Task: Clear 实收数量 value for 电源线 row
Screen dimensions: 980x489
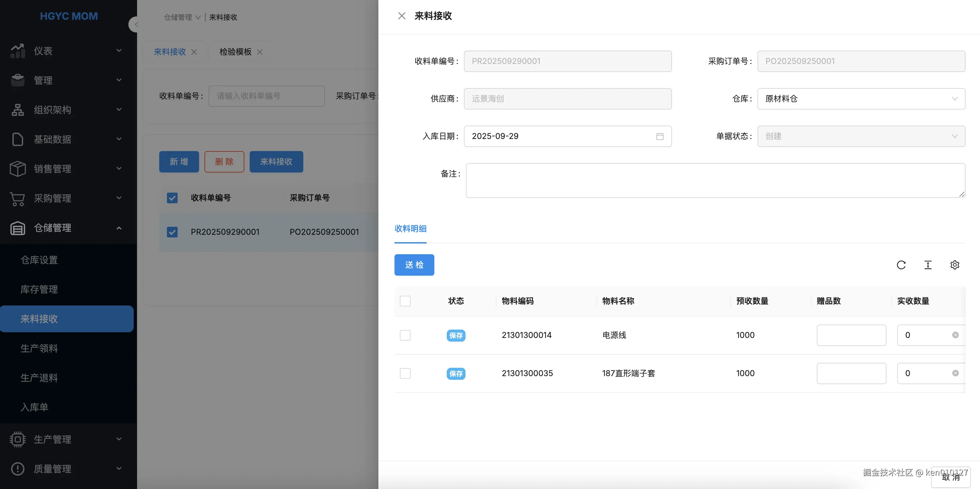Action: [955, 335]
